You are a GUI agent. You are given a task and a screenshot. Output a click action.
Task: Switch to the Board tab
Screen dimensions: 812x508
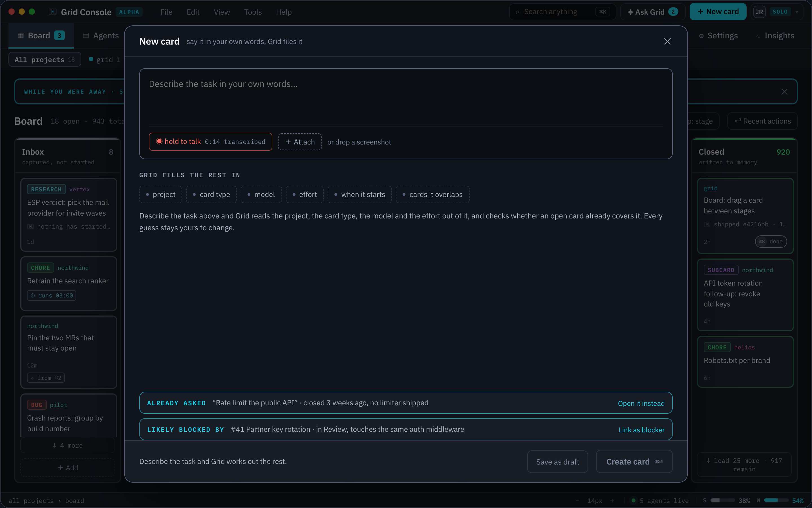click(41, 36)
